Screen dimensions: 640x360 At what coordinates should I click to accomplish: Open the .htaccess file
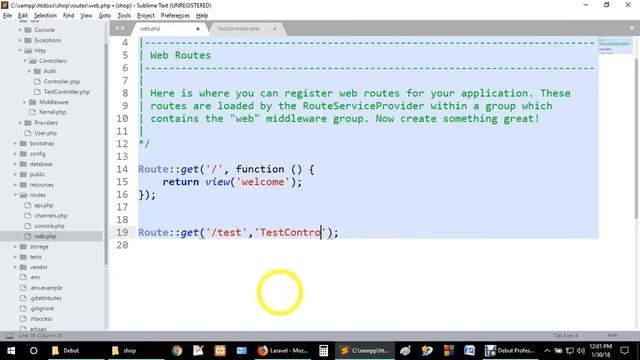pos(41,319)
